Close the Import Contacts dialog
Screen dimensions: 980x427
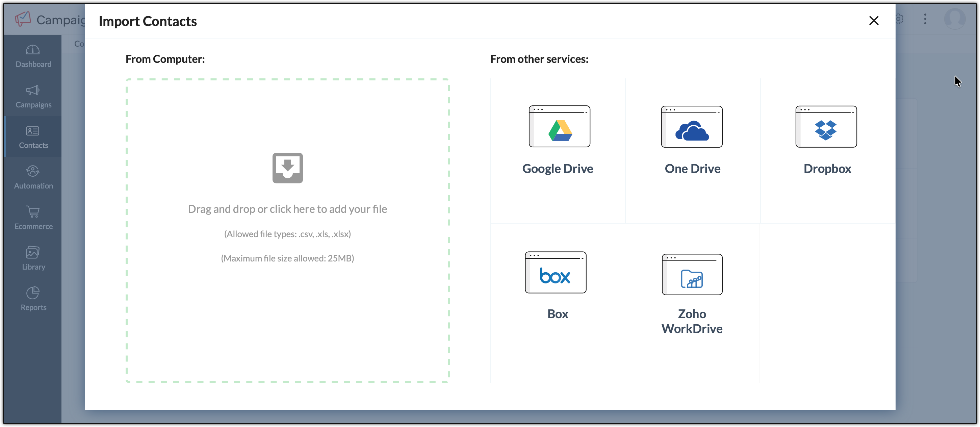coord(874,21)
